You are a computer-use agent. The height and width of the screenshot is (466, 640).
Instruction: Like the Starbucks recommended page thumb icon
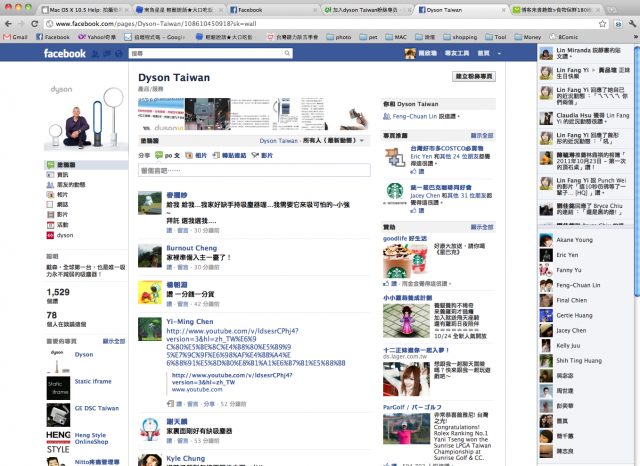[x=413, y=210]
